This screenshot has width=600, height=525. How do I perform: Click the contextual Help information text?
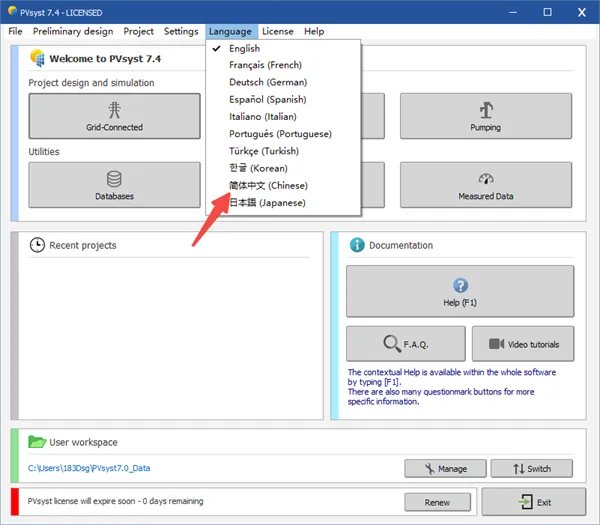(452, 387)
